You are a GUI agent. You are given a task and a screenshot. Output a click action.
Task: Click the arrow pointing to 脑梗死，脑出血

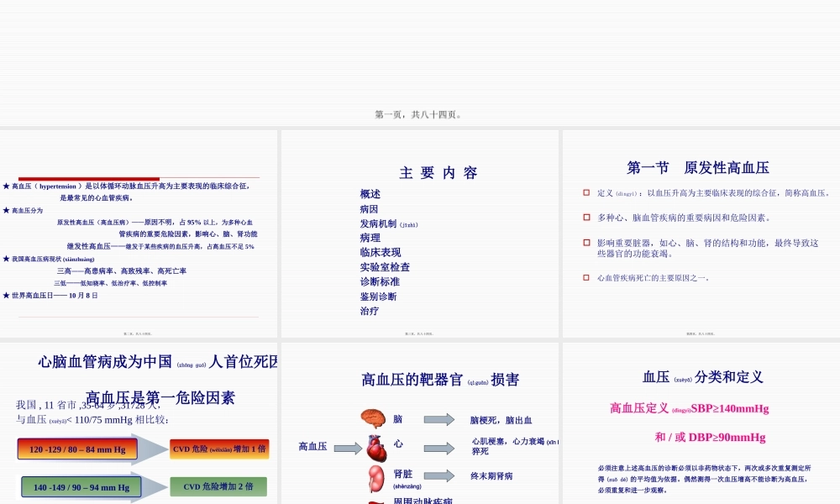tap(438, 417)
